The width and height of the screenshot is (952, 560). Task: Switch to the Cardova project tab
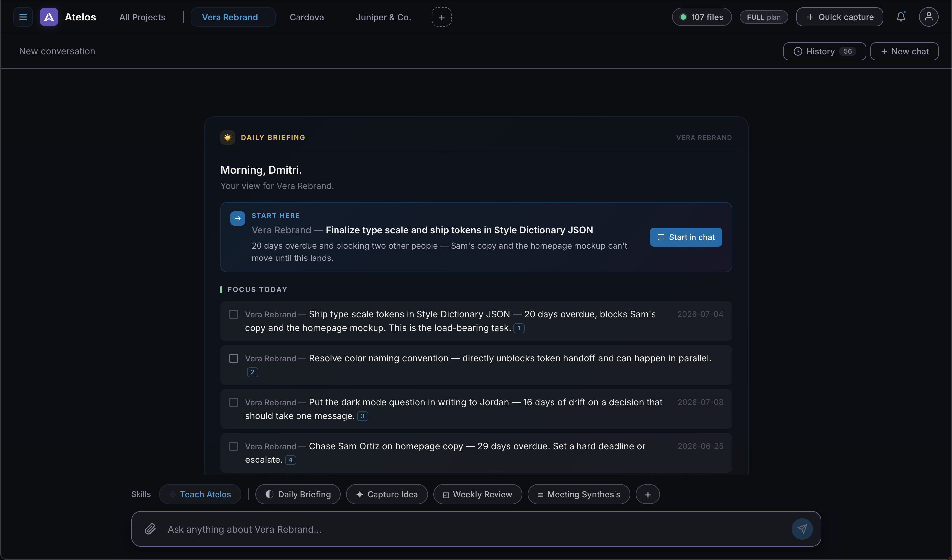click(x=307, y=17)
